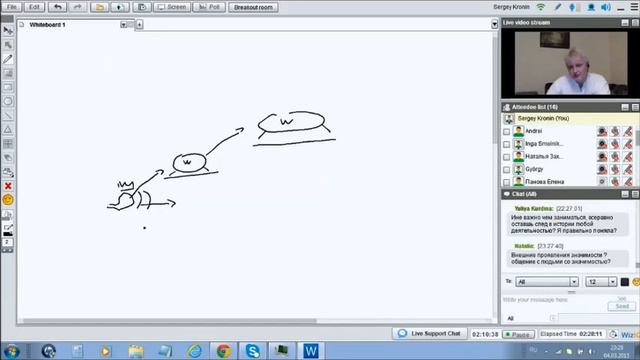Select the eraser tool

point(8,158)
